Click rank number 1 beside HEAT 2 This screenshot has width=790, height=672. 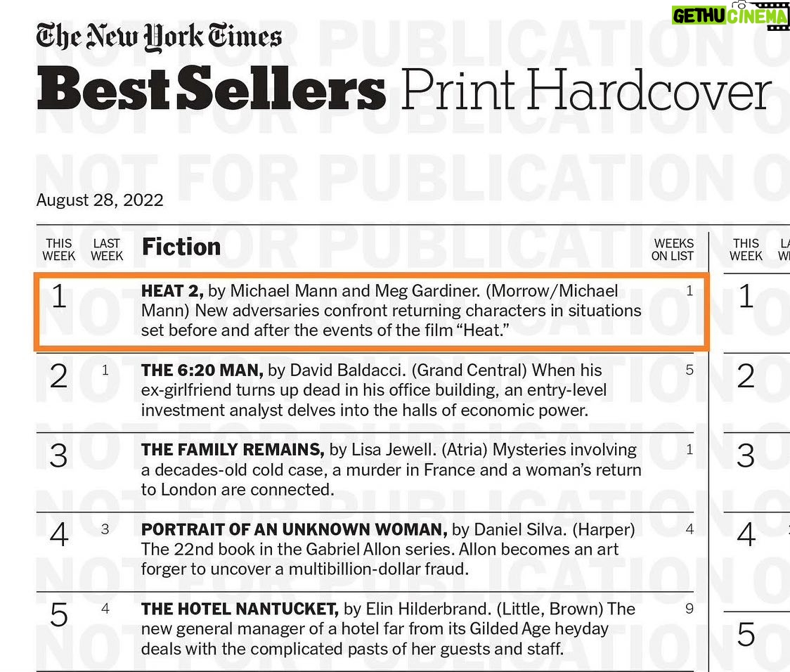pos(59,297)
